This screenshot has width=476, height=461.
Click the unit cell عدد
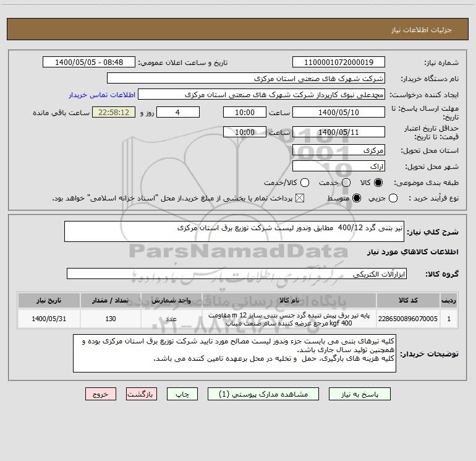pyautogui.click(x=171, y=319)
